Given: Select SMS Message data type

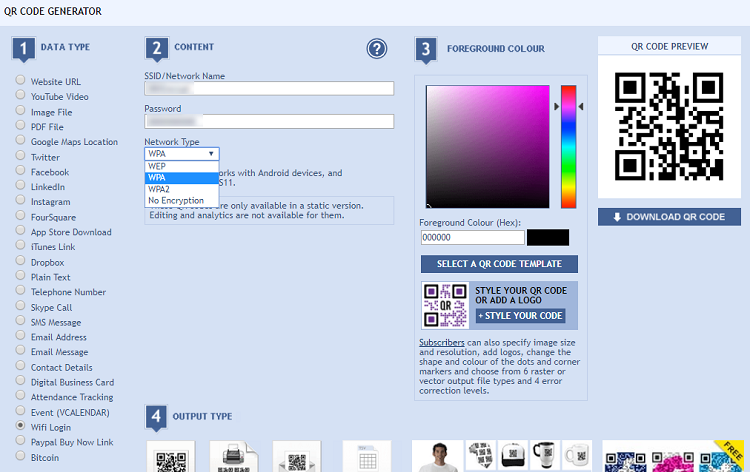Looking at the screenshot, I should 20,320.
